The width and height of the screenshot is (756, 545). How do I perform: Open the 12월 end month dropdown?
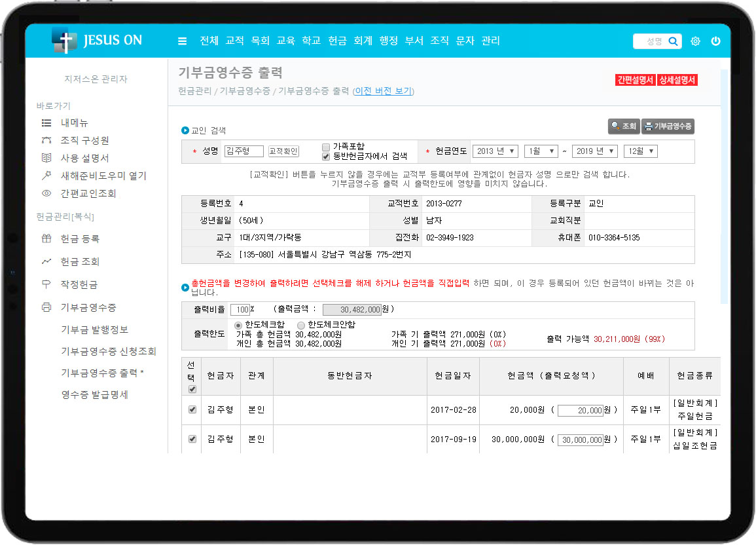pyautogui.click(x=640, y=151)
